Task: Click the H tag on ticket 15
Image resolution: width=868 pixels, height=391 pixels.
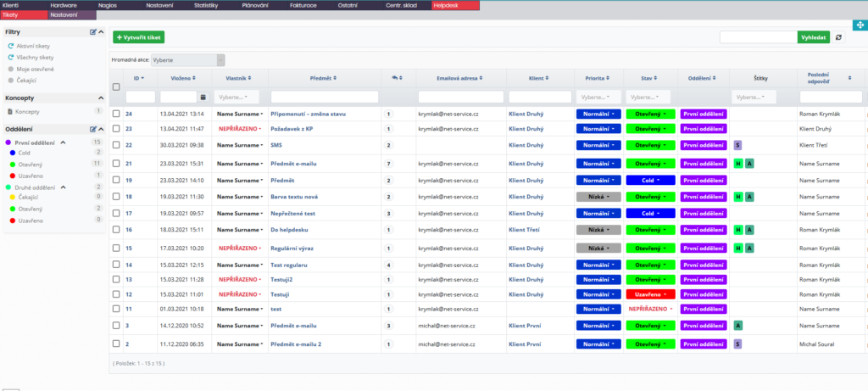Action: pyautogui.click(x=738, y=249)
